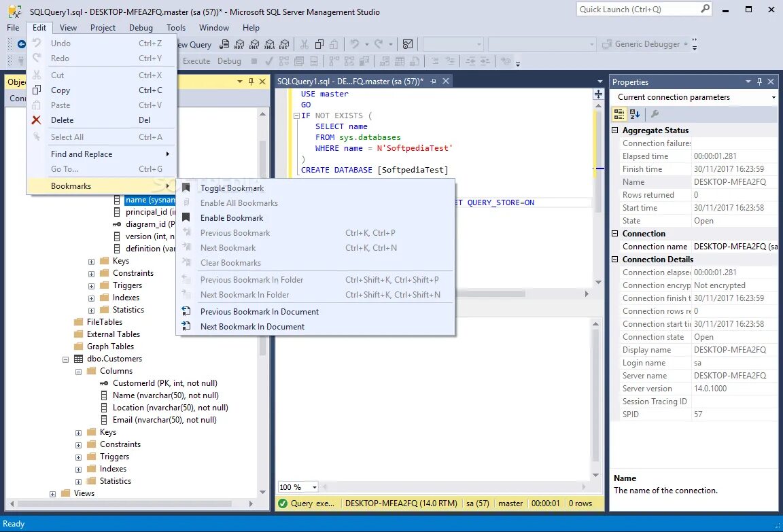Viewport: 783px width, 532px height.
Task: Select the Email (nvarchar(50), not null) column
Action: tap(164, 420)
